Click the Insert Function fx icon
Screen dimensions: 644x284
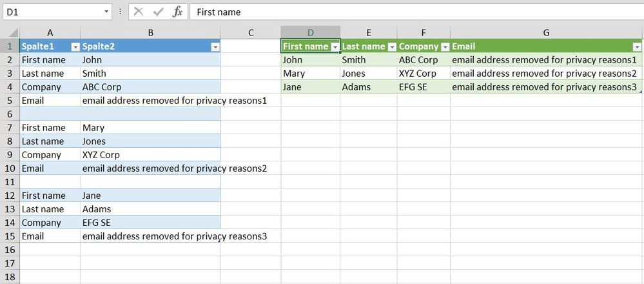point(178,12)
